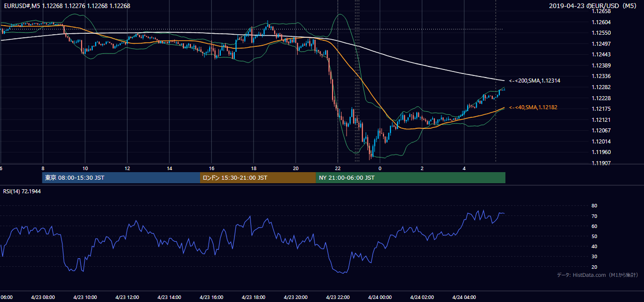This screenshot has height=302, width=644.
Task: Select the Tokyo 08:00-15:30 JST session bar
Action: tap(121, 178)
